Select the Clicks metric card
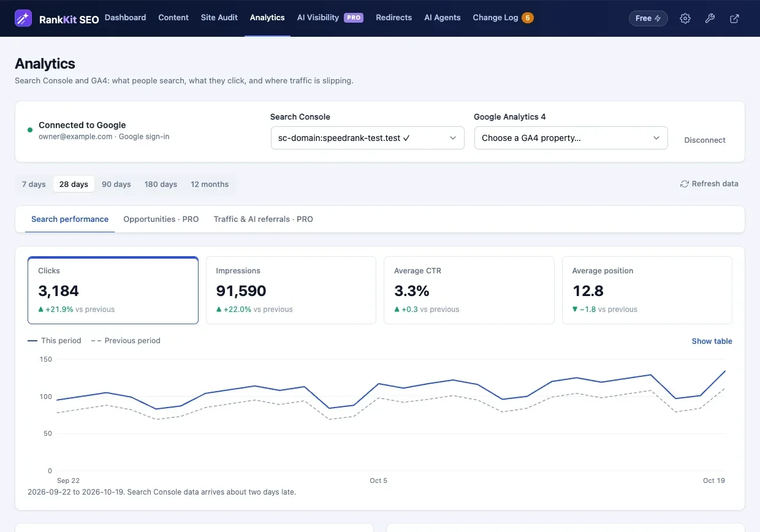Viewport: 760px width, 532px height. 113,291
